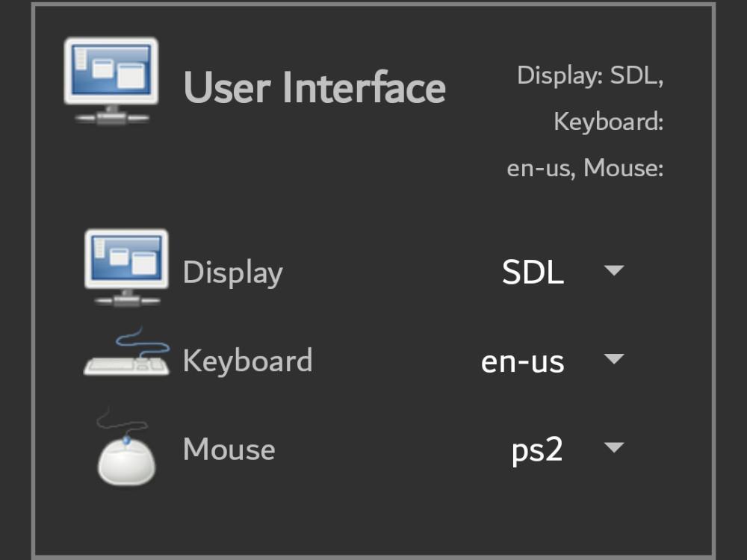
Task: Click the User Interface monitor icon in the header
Action: coord(111,80)
